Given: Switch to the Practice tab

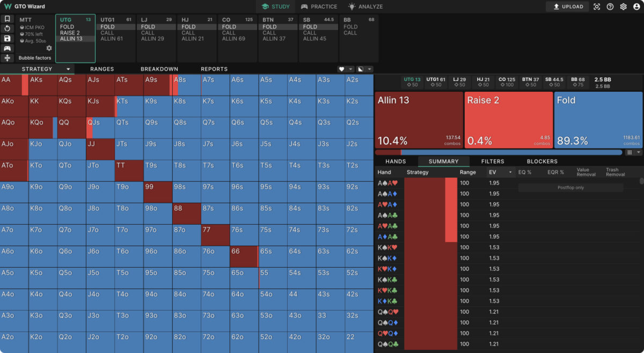Looking at the screenshot, I should point(319,6).
